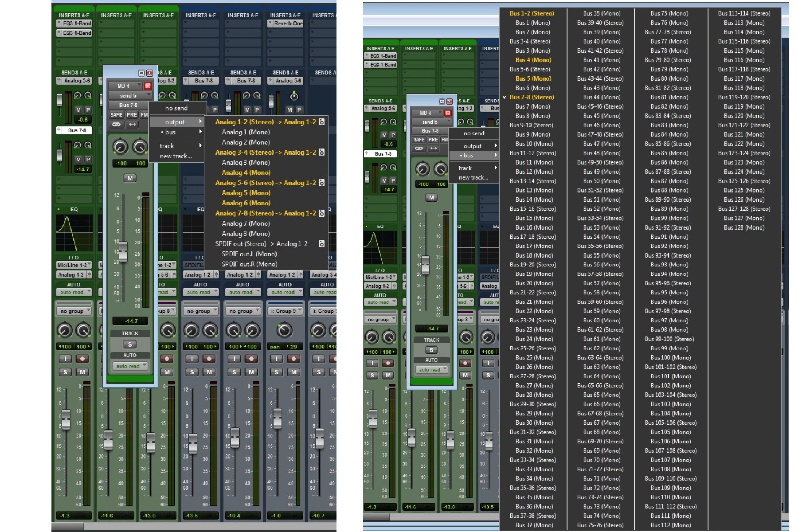Screen dimensions: 798x532
Task: Open EQ curve display on first strip, right mixer
Action: tap(380, 248)
